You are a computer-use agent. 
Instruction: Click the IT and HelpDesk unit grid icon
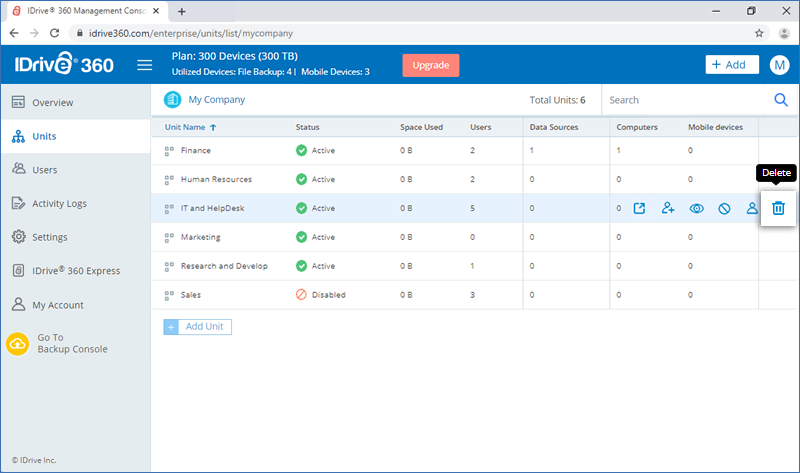(x=169, y=208)
